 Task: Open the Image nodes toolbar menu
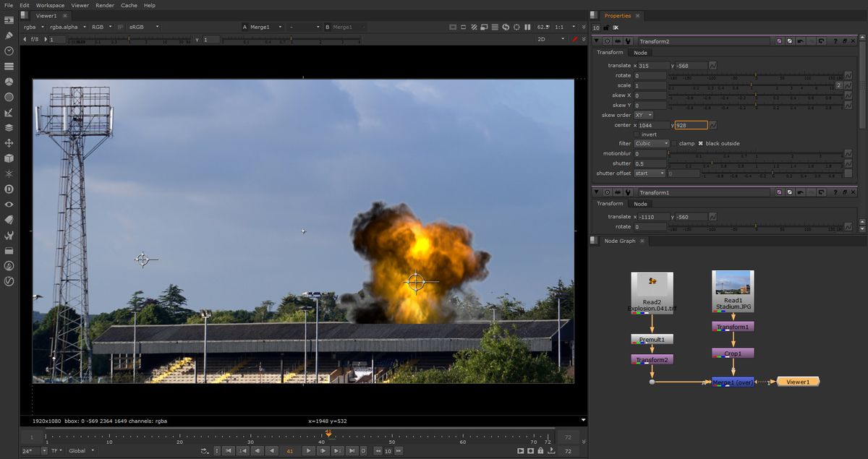9,20
